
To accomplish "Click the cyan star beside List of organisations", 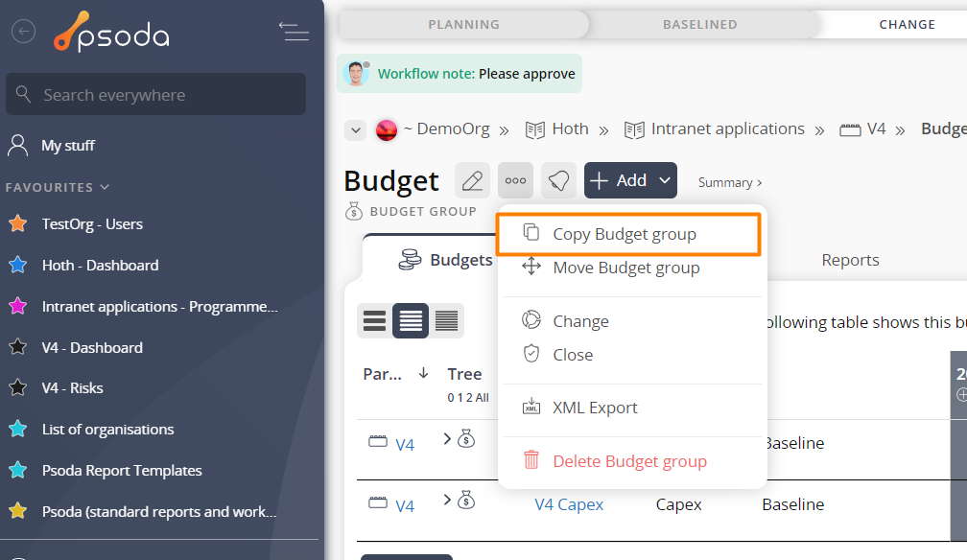I will tap(18, 429).
